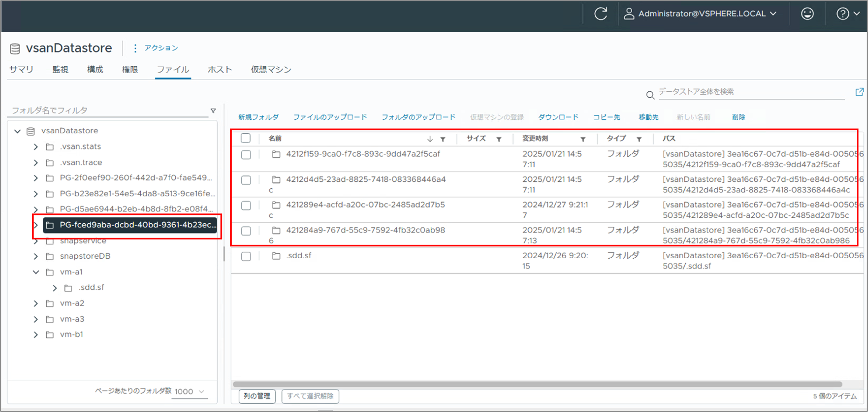868x412 pixels.
Task: Click the サイズ column filter icon
Action: 499,139
